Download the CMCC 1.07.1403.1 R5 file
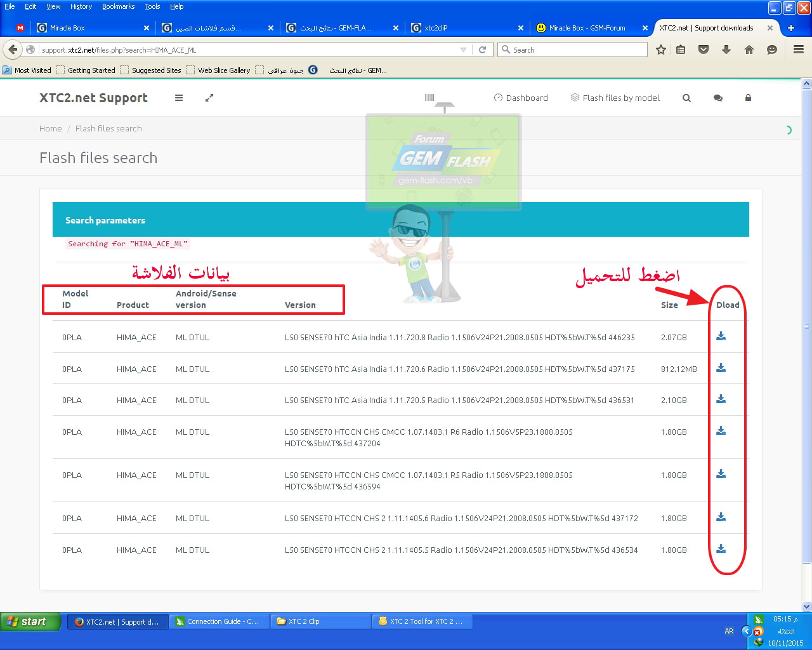Image resolution: width=812 pixels, height=650 pixels. tap(721, 474)
